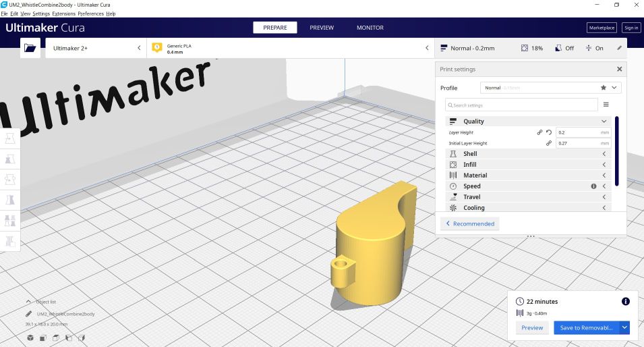Open the File menu

(5, 14)
